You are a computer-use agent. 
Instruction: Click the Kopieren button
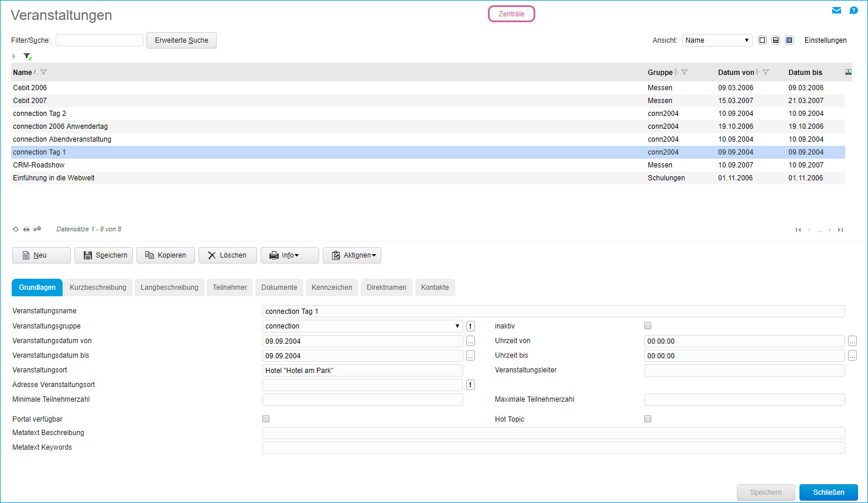point(166,255)
